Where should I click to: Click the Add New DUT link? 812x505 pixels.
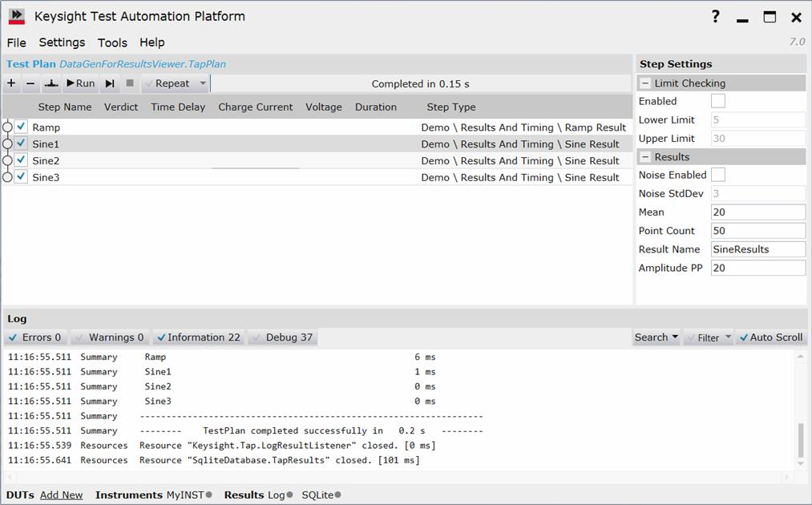pyautogui.click(x=61, y=495)
